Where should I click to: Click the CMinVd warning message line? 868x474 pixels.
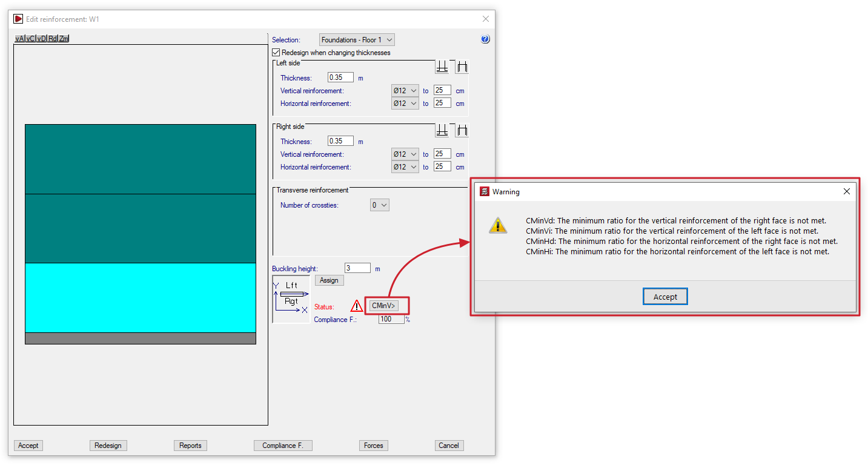point(676,221)
